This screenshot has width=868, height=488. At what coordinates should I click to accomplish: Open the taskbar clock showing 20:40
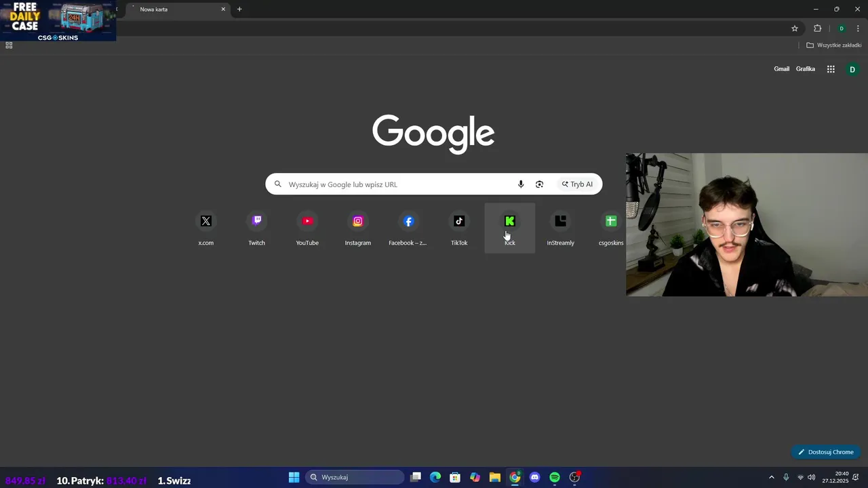pyautogui.click(x=835, y=477)
